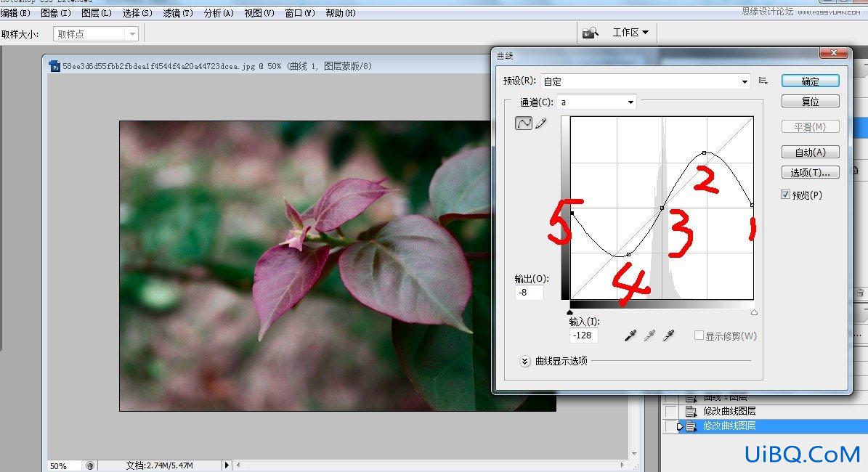Open the 窗口(W) menu
868x472 pixels.
[300, 13]
